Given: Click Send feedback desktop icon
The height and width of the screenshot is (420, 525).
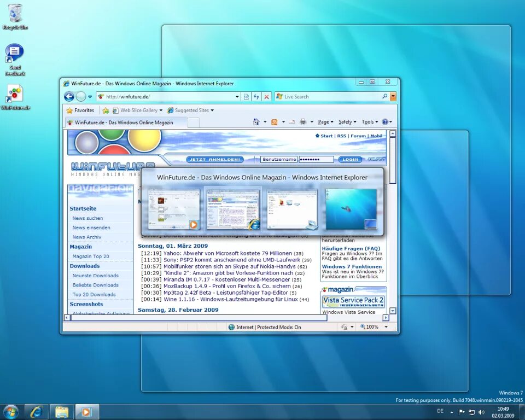Looking at the screenshot, I should [x=15, y=60].
